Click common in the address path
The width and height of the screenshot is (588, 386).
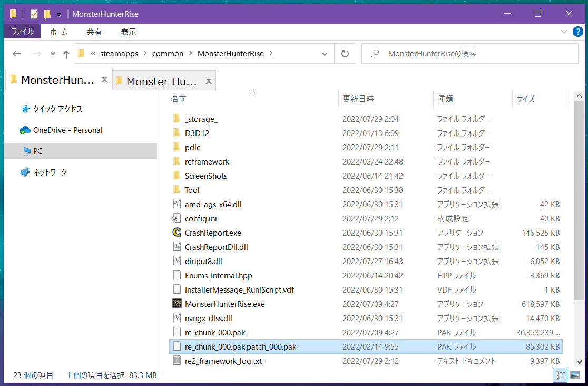(168, 54)
